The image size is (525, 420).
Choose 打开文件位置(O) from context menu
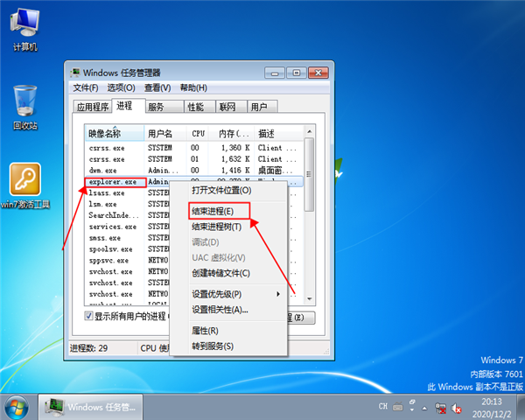[220, 190]
